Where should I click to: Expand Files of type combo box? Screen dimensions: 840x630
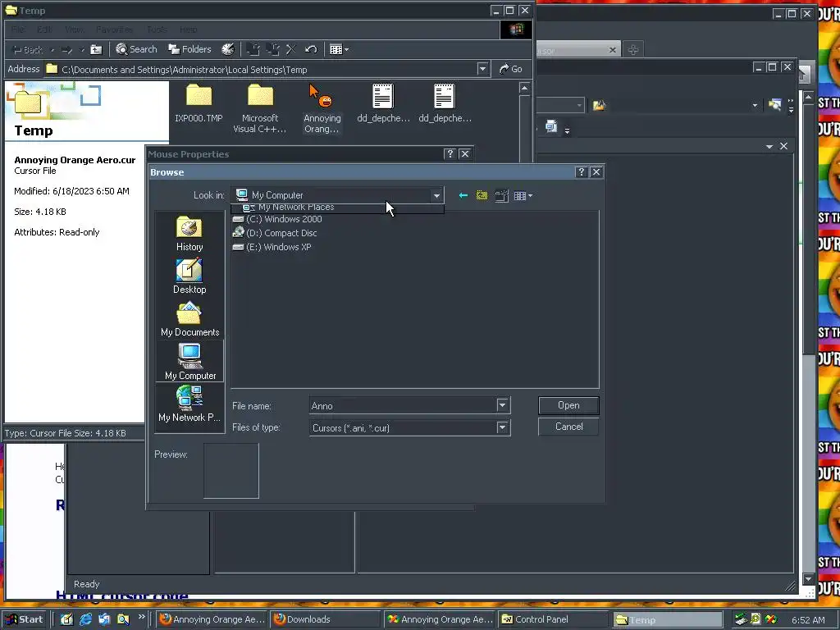pyautogui.click(x=502, y=427)
